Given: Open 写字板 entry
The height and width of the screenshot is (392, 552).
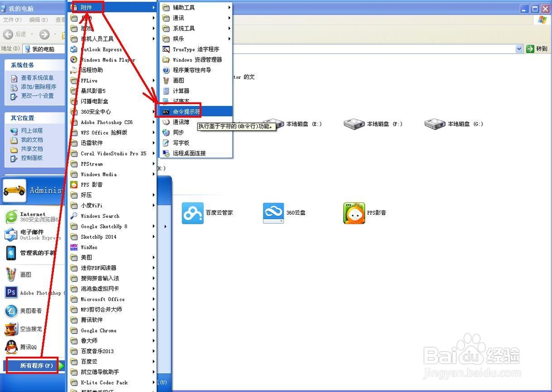Looking at the screenshot, I should [196, 143].
